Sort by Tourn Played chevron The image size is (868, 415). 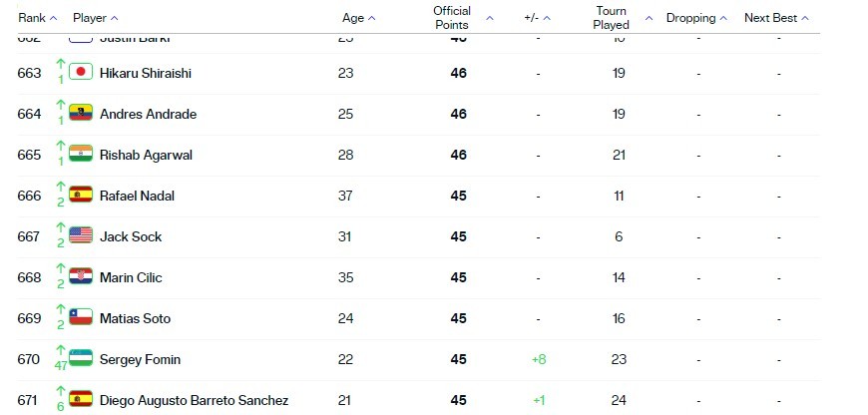pyautogui.click(x=649, y=18)
